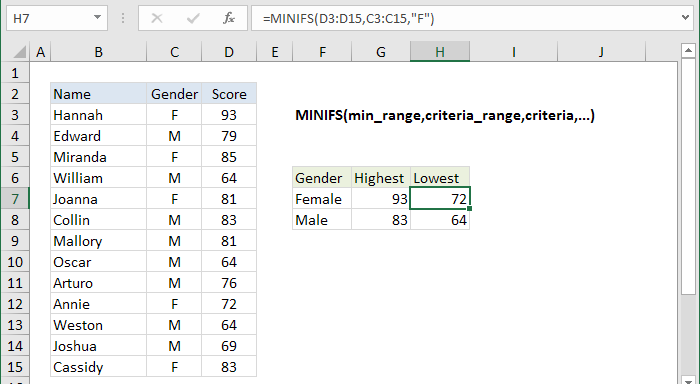The height and width of the screenshot is (384, 700).
Task: Click Joshua's score of 69
Action: click(x=229, y=346)
